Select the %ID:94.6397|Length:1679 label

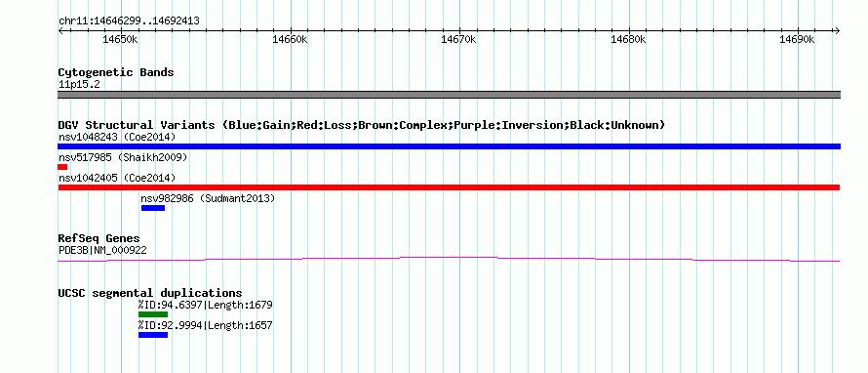205,305
